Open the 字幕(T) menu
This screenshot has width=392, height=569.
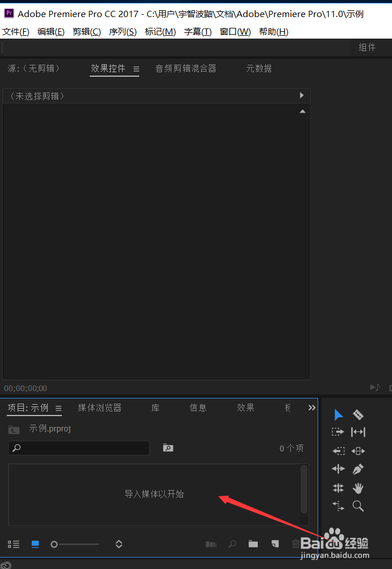coord(198,32)
